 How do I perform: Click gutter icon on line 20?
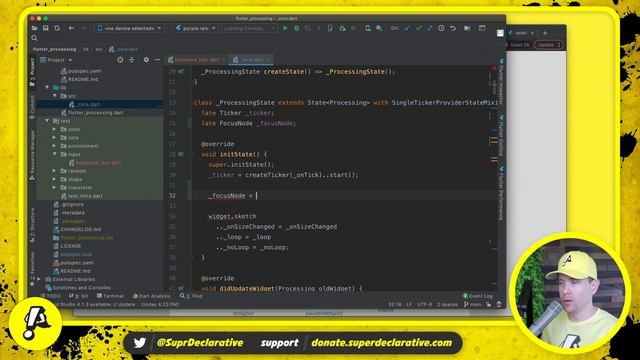(x=181, y=71)
